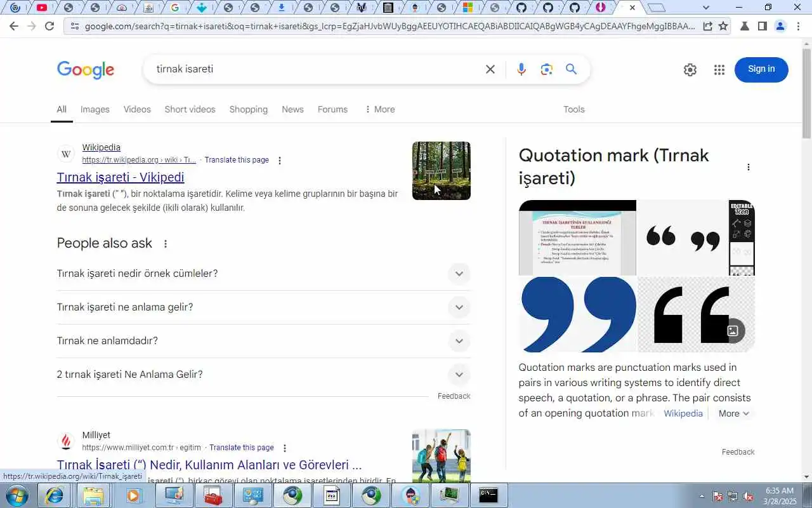Launch Internet Explorer from taskbar
This screenshot has height=508, width=812.
[x=55, y=495]
